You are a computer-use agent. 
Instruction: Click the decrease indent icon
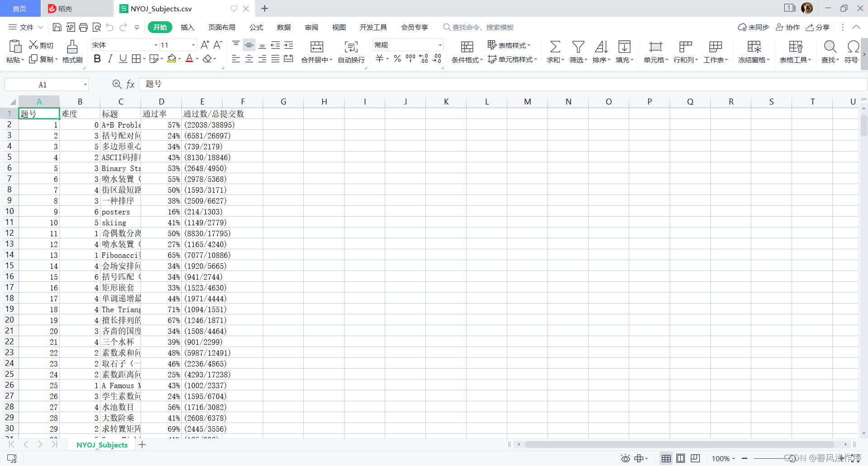click(x=275, y=45)
